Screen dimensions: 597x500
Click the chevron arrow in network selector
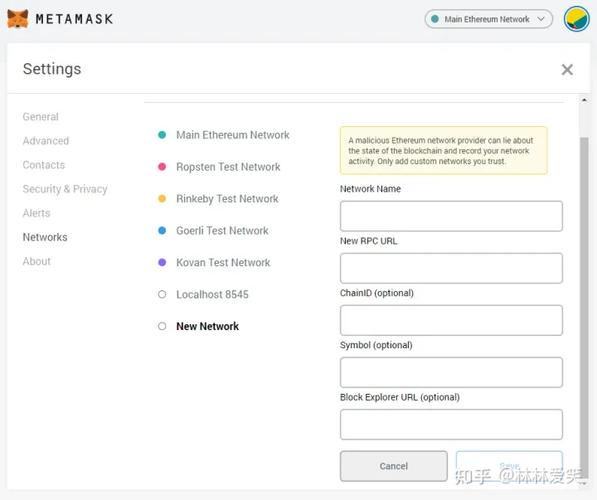tap(541, 19)
